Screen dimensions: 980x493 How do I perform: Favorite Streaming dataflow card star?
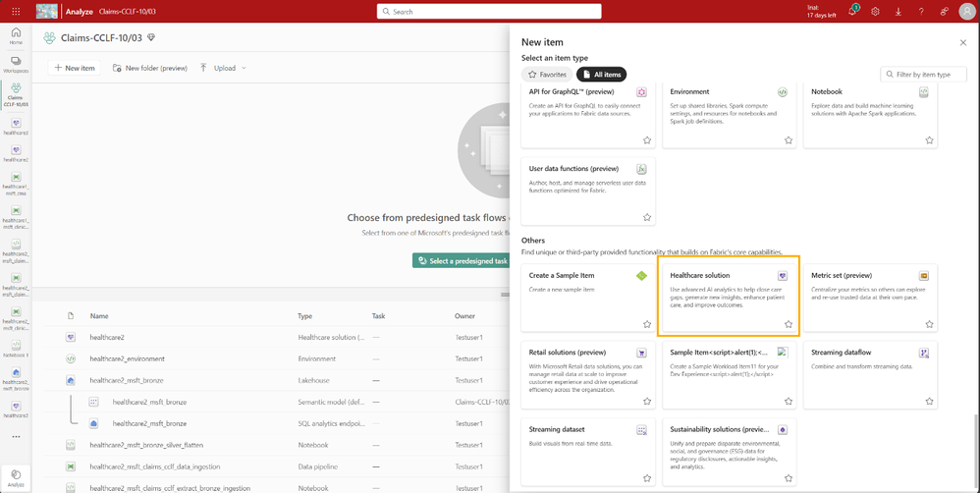click(x=929, y=401)
